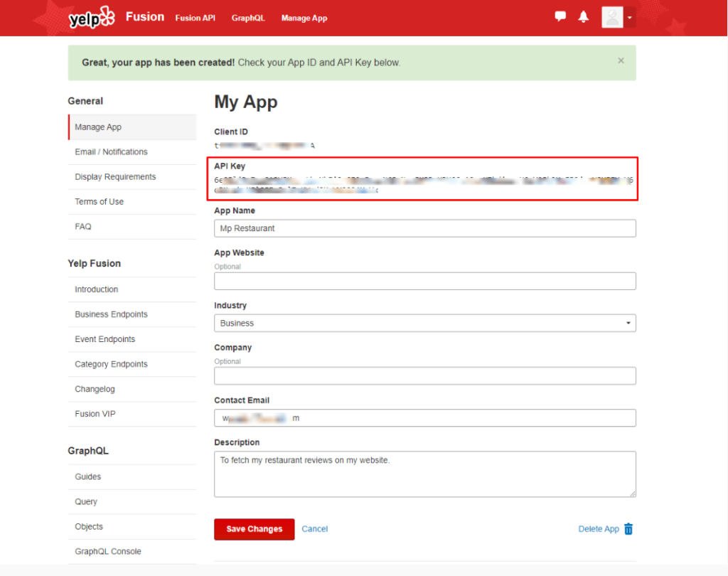Open the Industry dropdown
Image resolution: width=728 pixels, height=576 pixels.
click(x=425, y=324)
